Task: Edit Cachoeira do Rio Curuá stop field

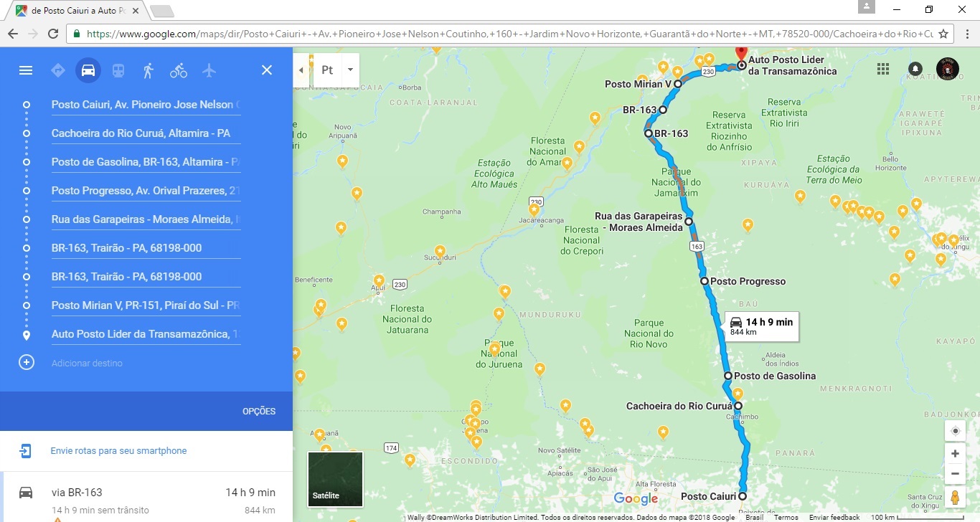Action: [x=146, y=133]
